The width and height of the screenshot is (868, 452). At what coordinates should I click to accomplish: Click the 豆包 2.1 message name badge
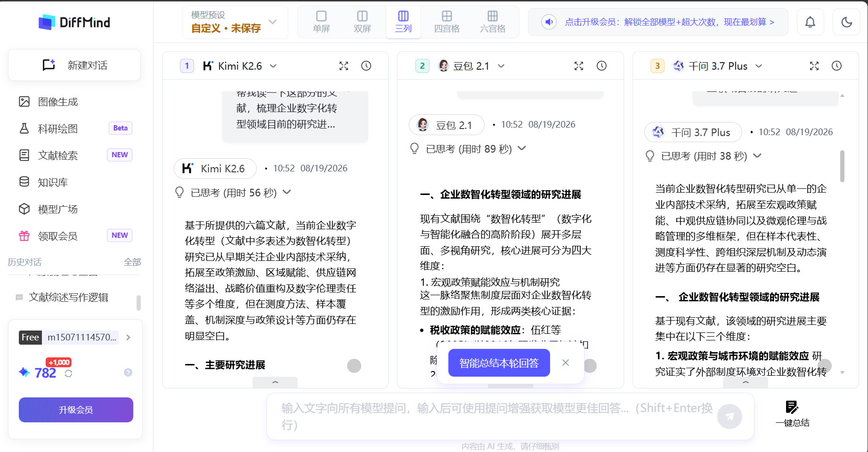[x=446, y=125]
